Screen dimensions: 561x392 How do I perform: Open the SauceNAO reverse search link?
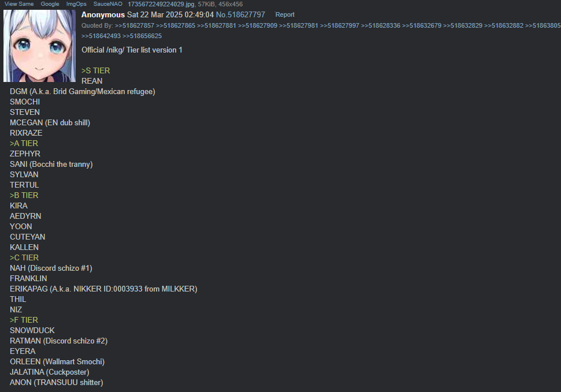[x=107, y=4]
